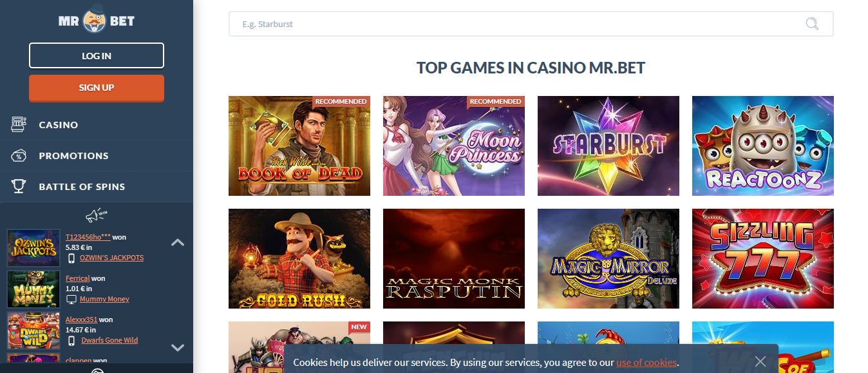Open the use of cookies link

[x=646, y=362]
